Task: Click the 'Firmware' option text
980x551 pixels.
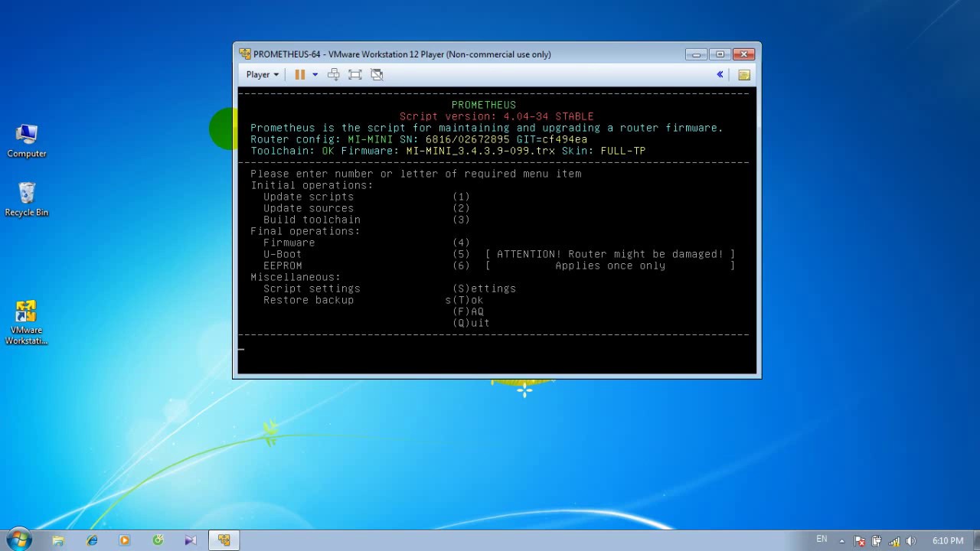Action: pyautogui.click(x=289, y=243)
